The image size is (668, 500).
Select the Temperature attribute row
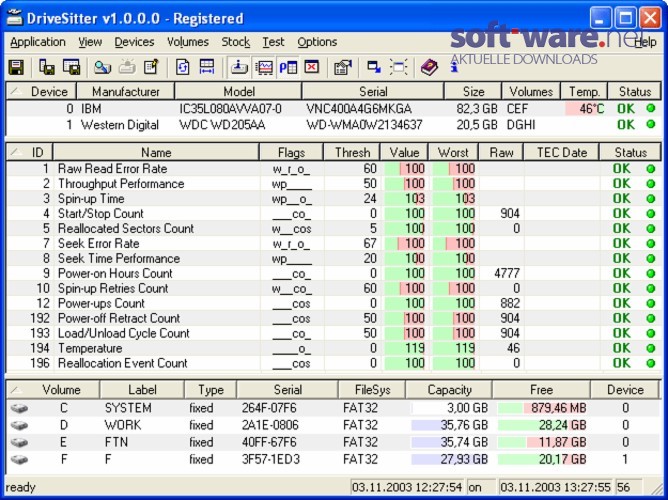334,348
